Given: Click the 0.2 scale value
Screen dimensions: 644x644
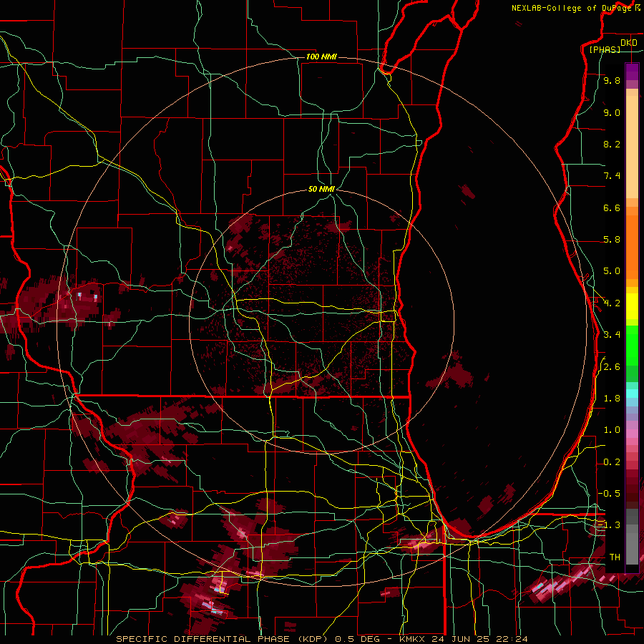Looking at the screenshot, I should 612,462.
